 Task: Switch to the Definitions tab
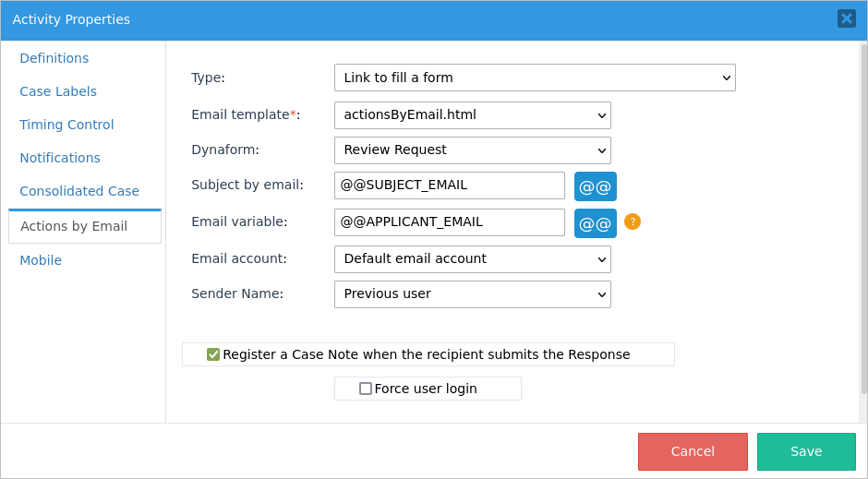pos(54,58)
